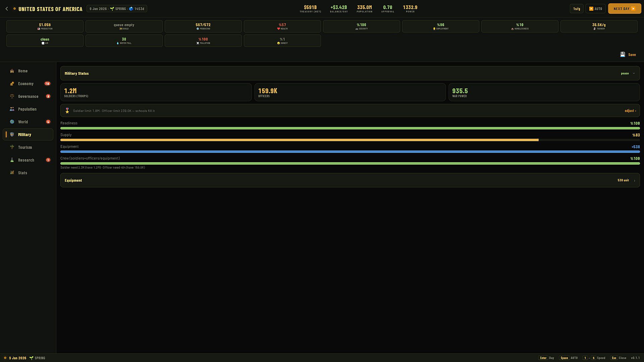
Task: Open the %96 Employment card
Action: 441,26
